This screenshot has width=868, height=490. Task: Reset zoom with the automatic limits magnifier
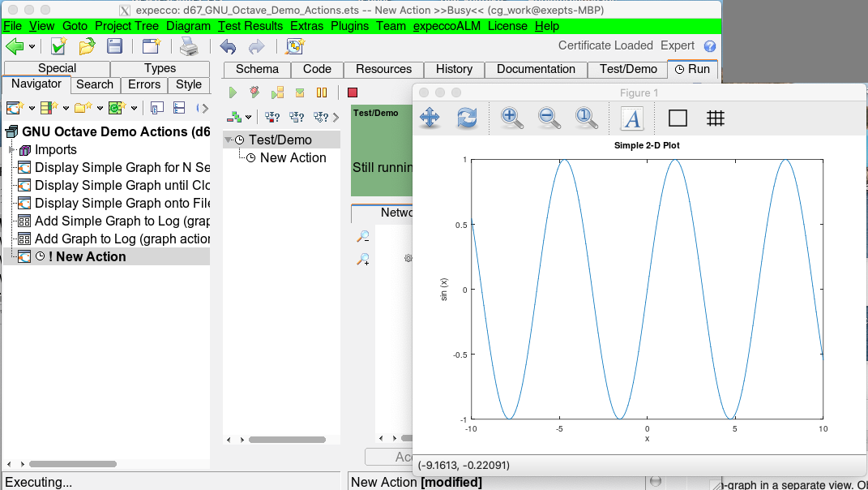[587, 118]
